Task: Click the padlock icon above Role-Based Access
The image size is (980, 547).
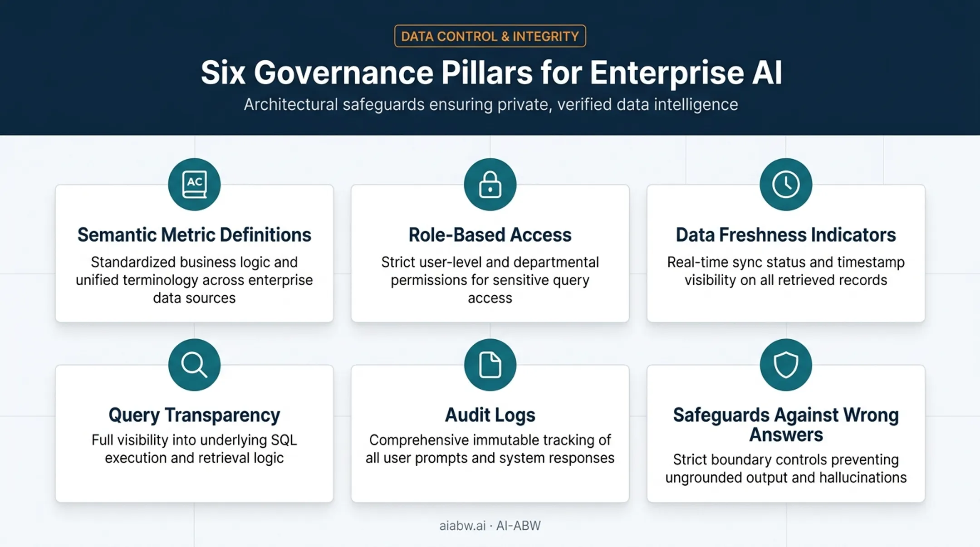Action: (490, 184)
